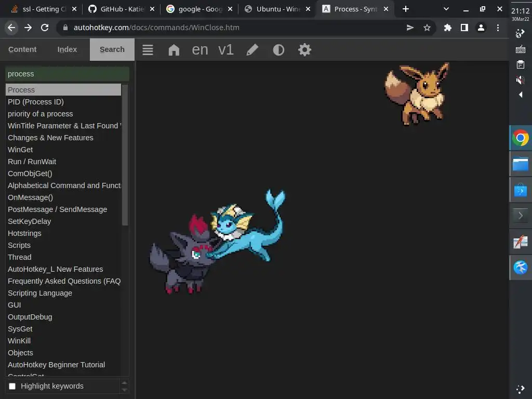Toggle dark theme contrast icon

[x=278, y=50]
